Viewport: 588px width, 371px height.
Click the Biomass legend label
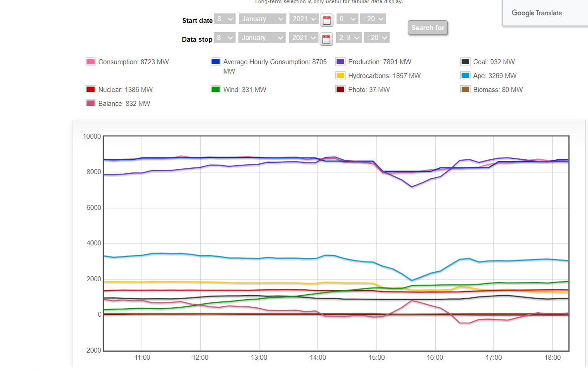pos(497,90)
